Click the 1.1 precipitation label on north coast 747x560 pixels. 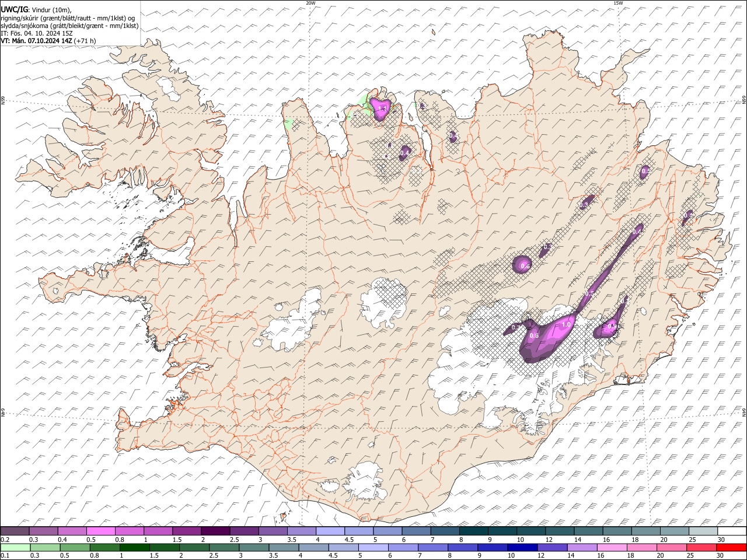pyautogui.click(x=383, y=108)
